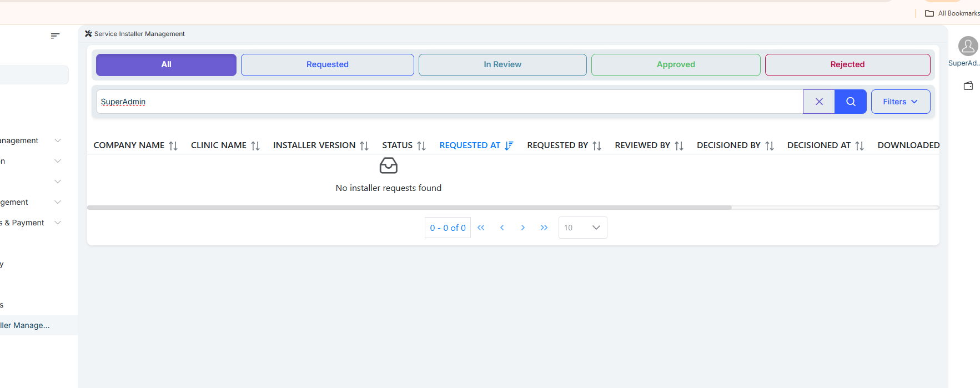Viewport: 980px width, 388px height.
Task: Click the search input containing SuperAdmin
Action: pos(444,102)
